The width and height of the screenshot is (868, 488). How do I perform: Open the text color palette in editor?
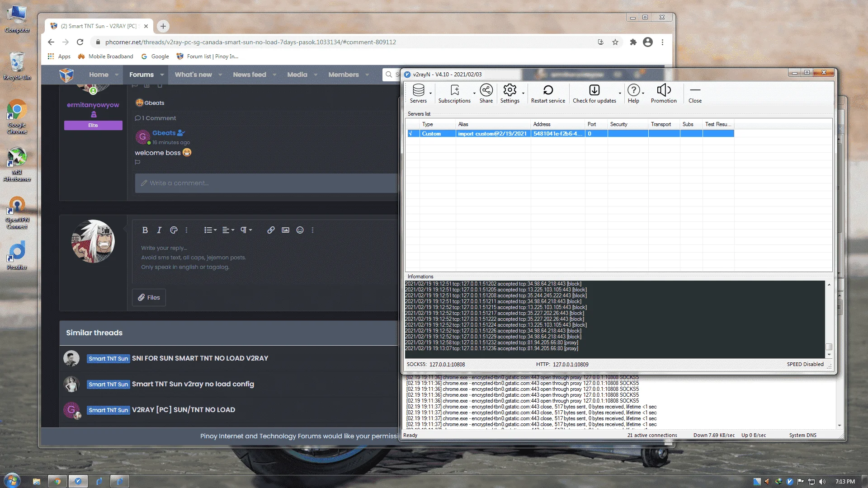pos(174,230)
